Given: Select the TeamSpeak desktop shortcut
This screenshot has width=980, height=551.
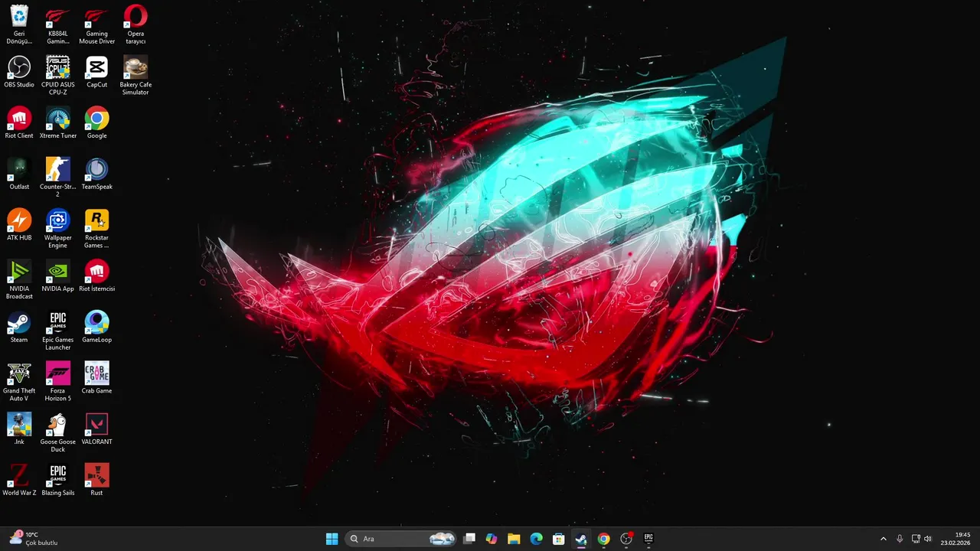Looking at the screenshot, I should coord(96,174).
